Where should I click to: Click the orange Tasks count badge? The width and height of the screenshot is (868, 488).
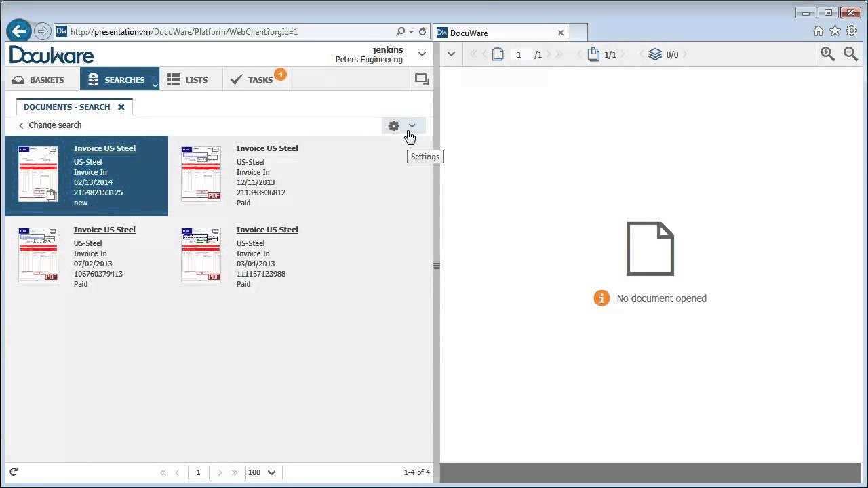point(279,75)
